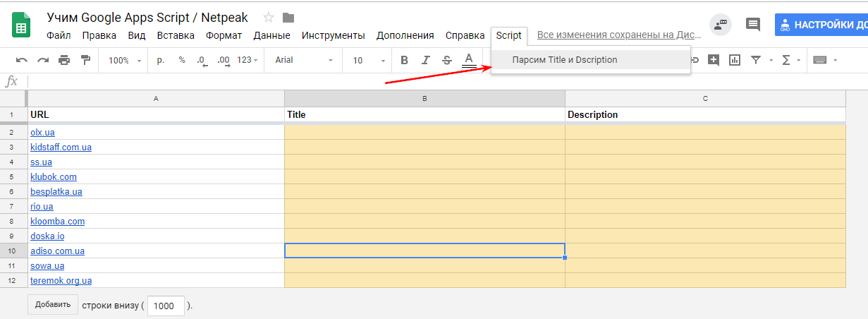The width and height of the screenshot is (868, 319).
Task: Toggle strikethrough formatting
Action: click(x=446, y=60)
